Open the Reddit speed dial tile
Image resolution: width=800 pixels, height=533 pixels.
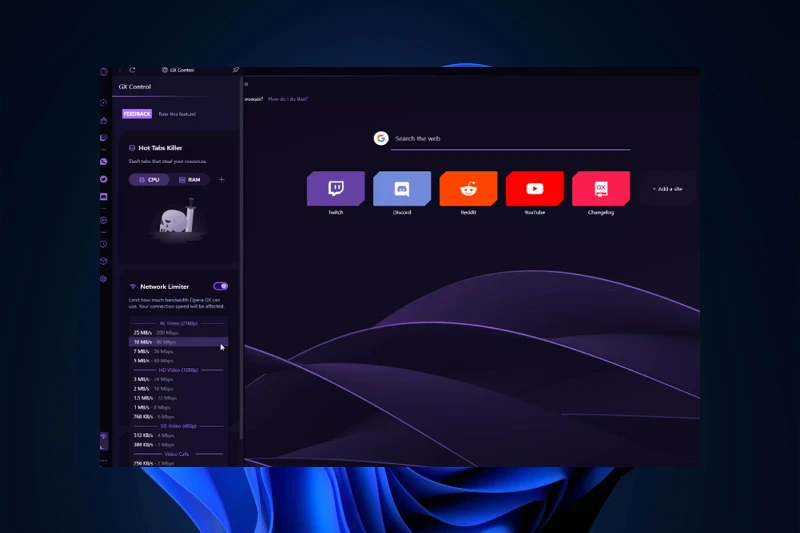click(468, 189)
